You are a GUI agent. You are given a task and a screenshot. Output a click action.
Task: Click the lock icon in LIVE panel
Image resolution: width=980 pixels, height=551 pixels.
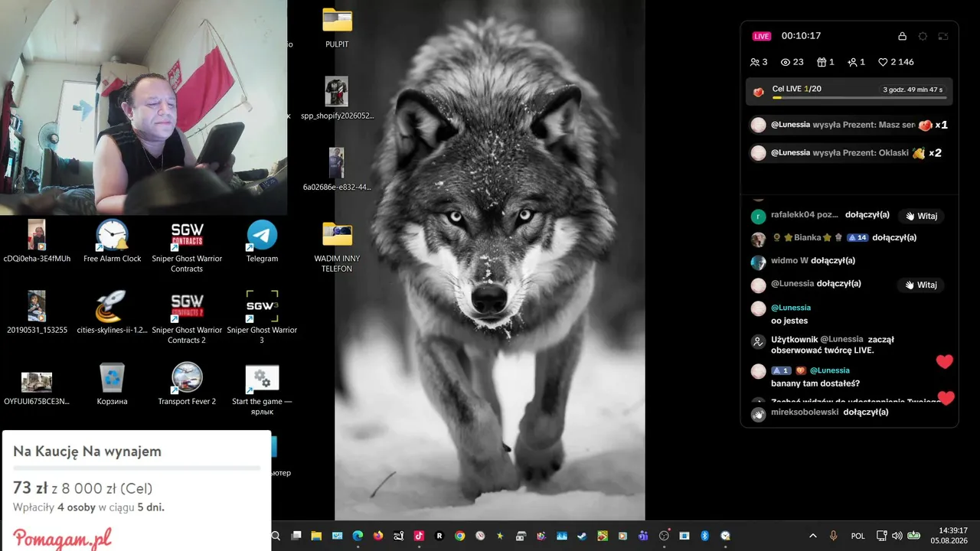tap(902, 36)
